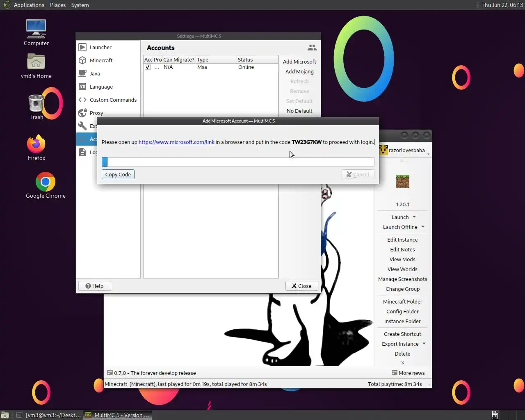The height and width of the screenshot is (420, 525).
Task: Open the Minecraft Folder
Action: click(x=402, y=301)
